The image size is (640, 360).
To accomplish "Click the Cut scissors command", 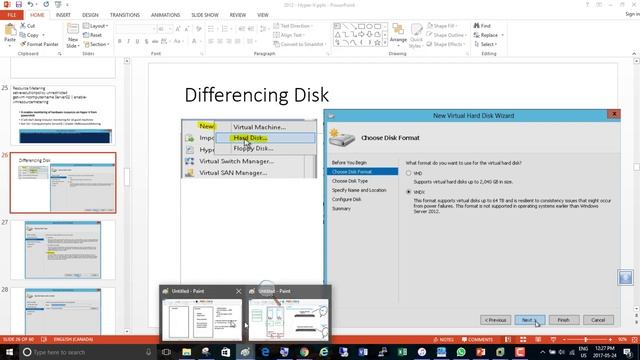I will point(28,26).
